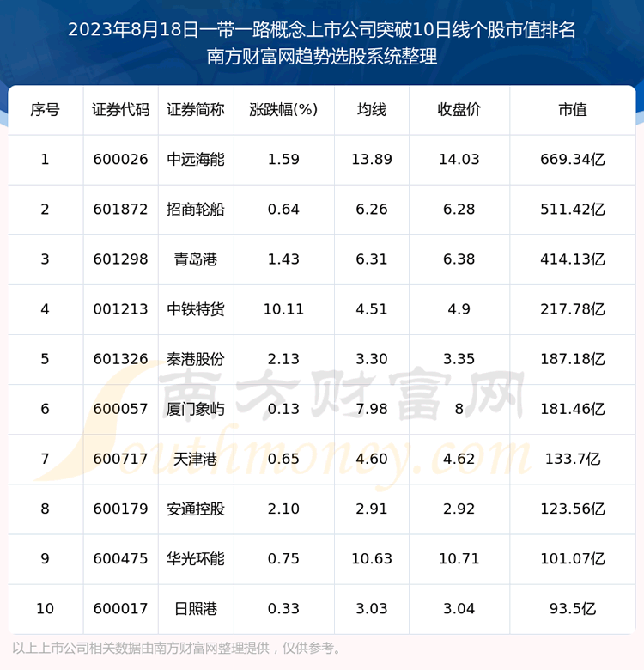644x670 pixels.
Task: Click subtitle 南方财富网趋势选股系统整理
Action: pos(322,57)
